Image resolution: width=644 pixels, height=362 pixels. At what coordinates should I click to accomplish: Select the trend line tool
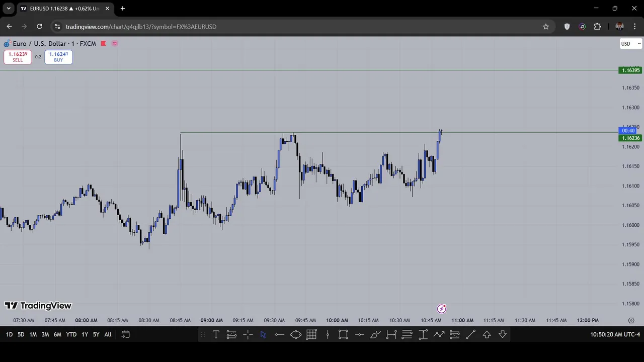pyautogui.click(x=470, y=334)
